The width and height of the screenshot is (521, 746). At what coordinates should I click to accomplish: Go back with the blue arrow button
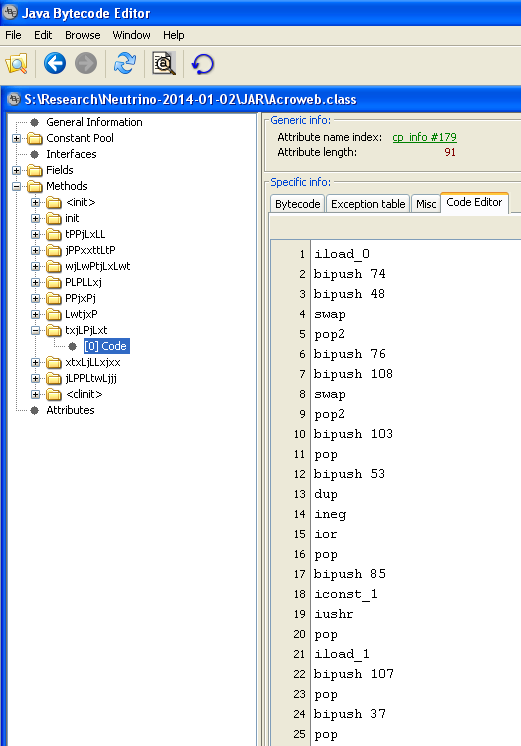tap(55, 63)
